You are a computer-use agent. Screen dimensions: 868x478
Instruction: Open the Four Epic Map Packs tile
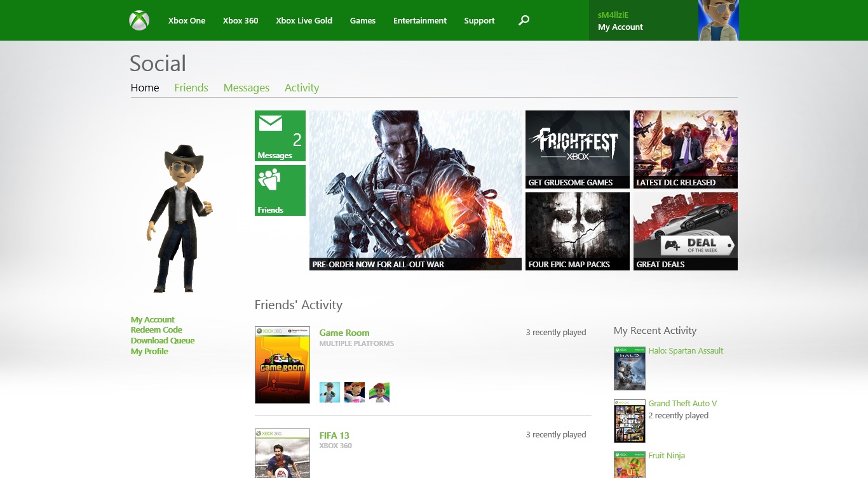[x=578, y=232]
